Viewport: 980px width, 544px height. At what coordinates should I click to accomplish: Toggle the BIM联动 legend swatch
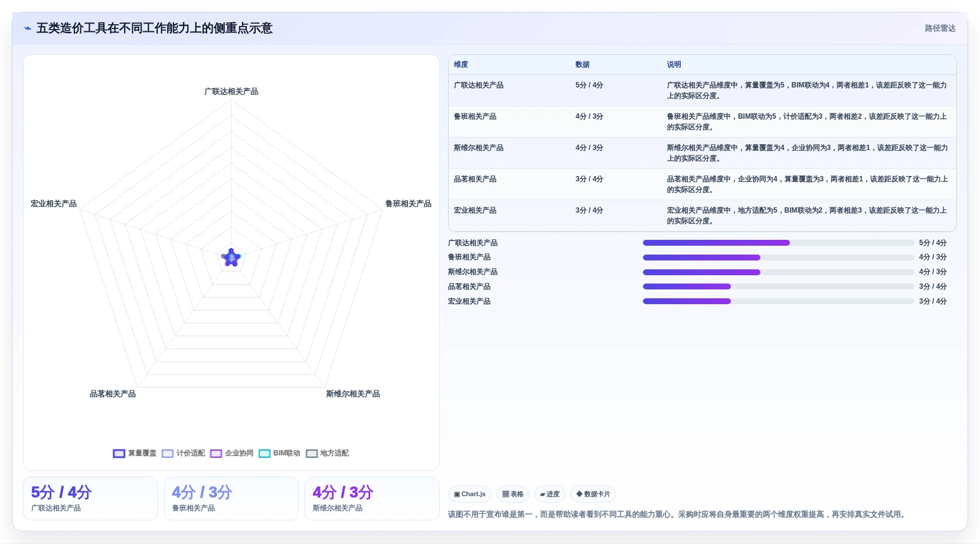coord(264,454)
